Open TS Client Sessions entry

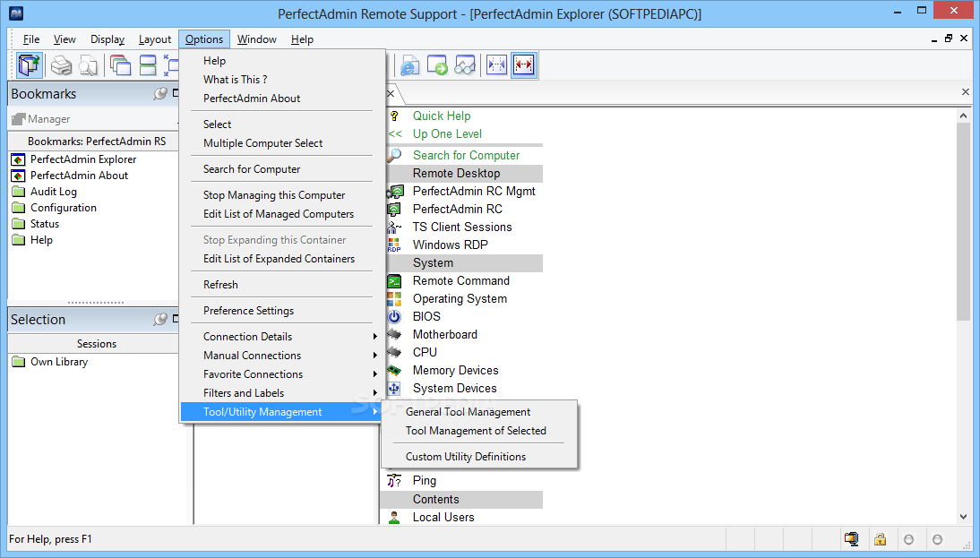click(x=462, y=227)
